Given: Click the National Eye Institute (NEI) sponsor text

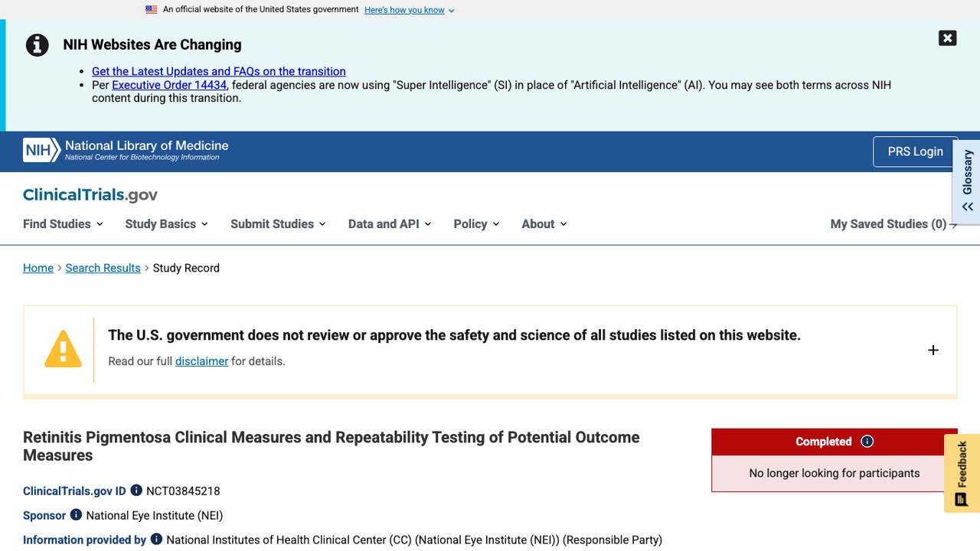Looking at the screenshot, I should 155,515.
